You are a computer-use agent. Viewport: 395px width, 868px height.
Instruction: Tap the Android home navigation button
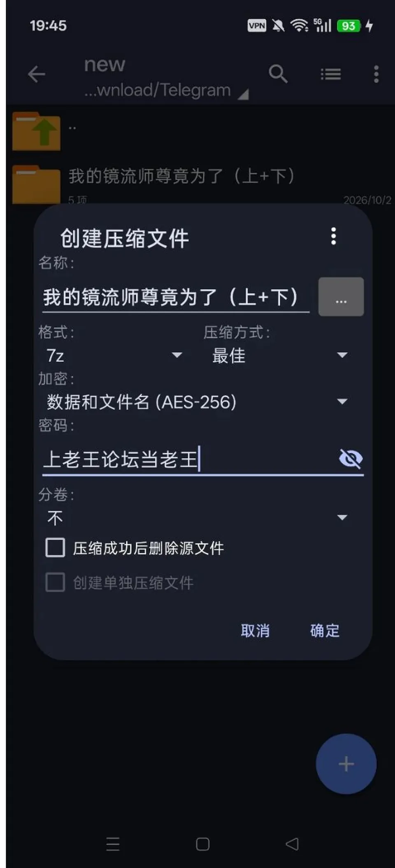pyautogui.click(x=202, y=845)
